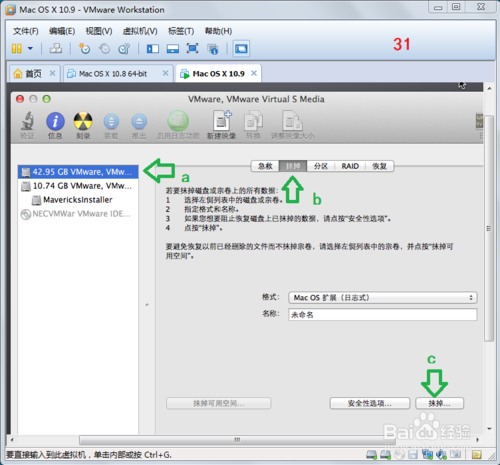Open the 帮助(H) menu
The width and height of the screenshot is (500, 465).
(x=218, y=31)
